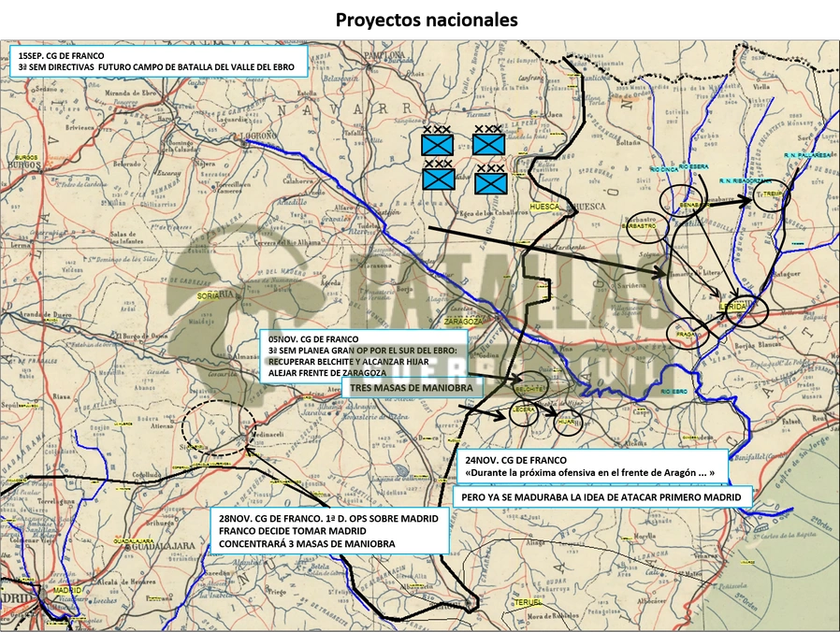
Task: Click the yellow SORIA city label
Action: pos(208,295)
